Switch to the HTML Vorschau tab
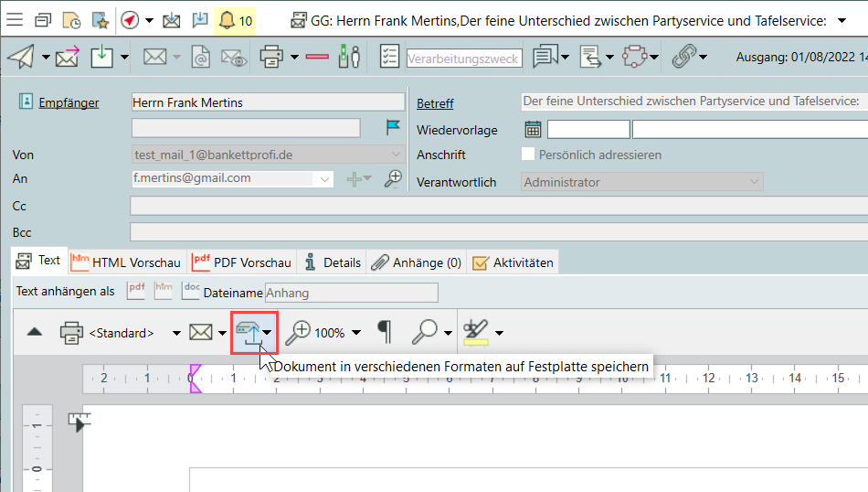The image size is (868, 492). tap(128, 262)
